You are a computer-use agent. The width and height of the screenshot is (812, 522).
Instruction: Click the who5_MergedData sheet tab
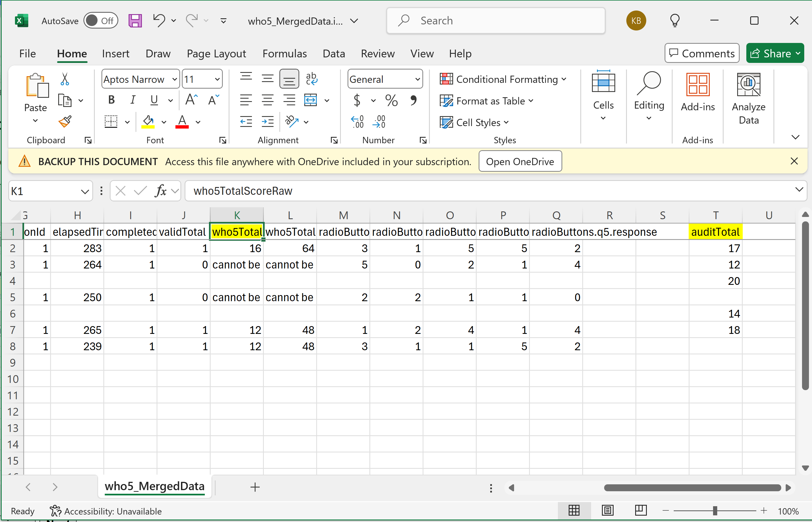(154, 487)
